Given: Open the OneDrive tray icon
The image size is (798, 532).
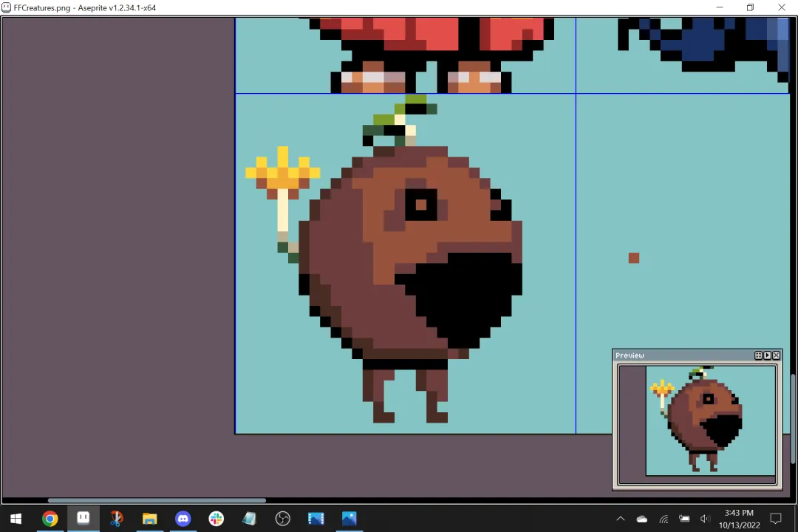Looking at the screenshot, I should pyautogui.click(x=642, y=519).
